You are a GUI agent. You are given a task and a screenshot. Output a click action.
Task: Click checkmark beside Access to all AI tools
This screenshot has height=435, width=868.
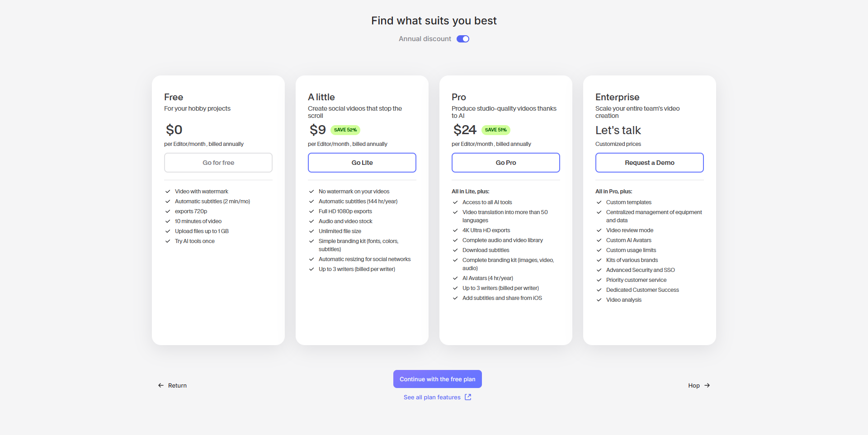455,202
